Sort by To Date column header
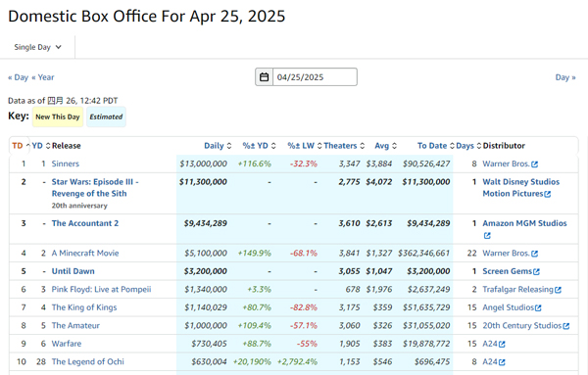 [435, 146]
